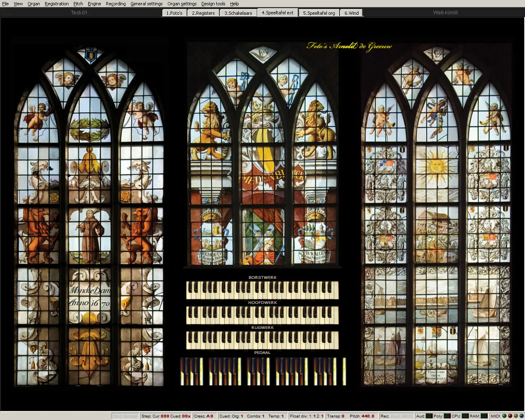Click the blue MIDI indicator light
This screenshot has height=420, width=525.
pos(522,416)
